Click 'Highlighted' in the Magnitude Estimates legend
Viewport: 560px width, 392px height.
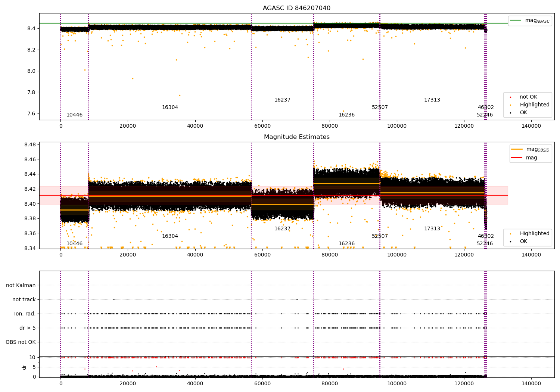pos(535,234)
